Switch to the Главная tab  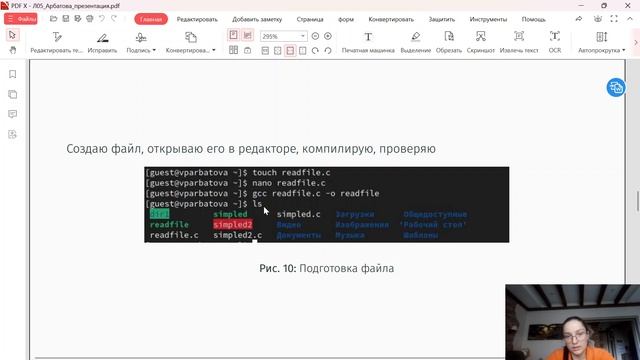151,19
